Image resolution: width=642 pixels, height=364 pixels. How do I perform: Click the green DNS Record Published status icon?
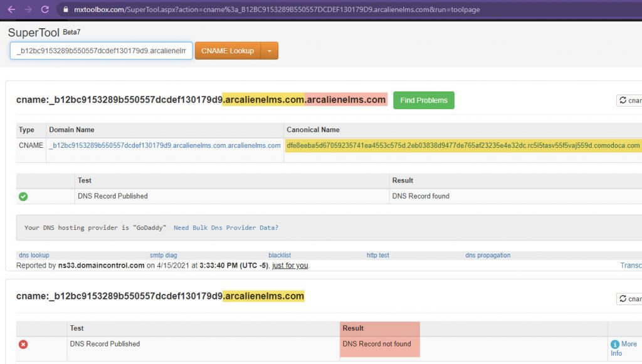(x=23, y=196)
